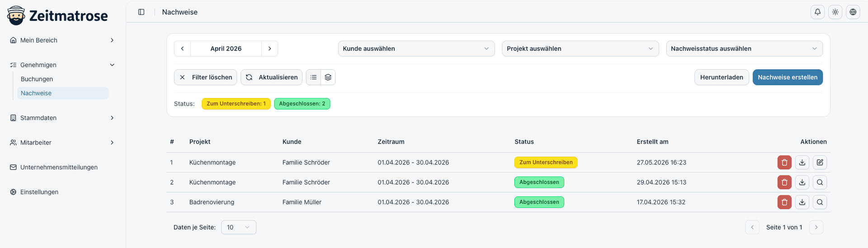Click Projekt column header

[200, 142]
